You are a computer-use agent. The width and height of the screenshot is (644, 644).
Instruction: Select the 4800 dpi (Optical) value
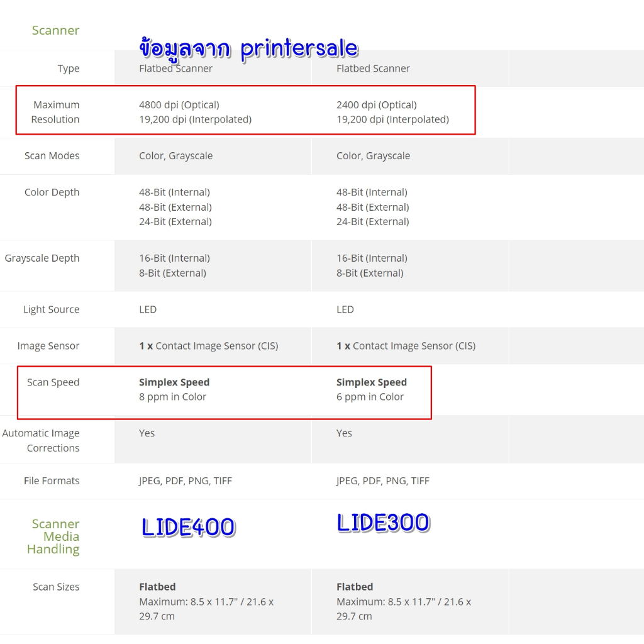point(179,105)
